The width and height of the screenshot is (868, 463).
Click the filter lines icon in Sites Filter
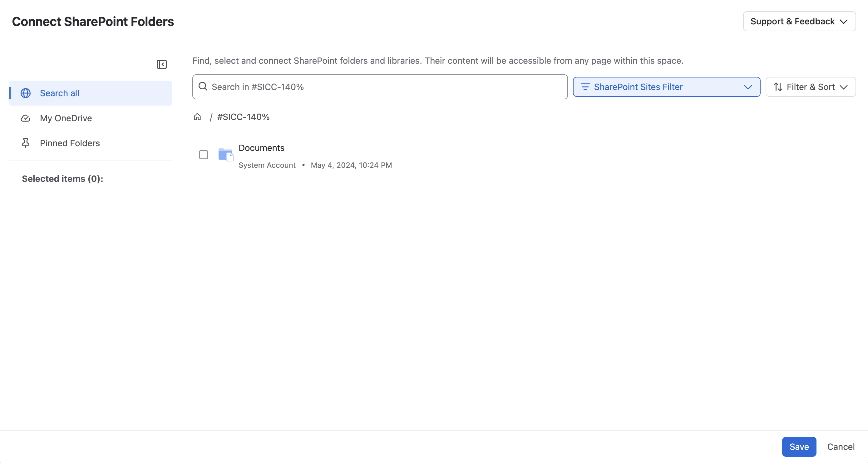tap(585, 87)
